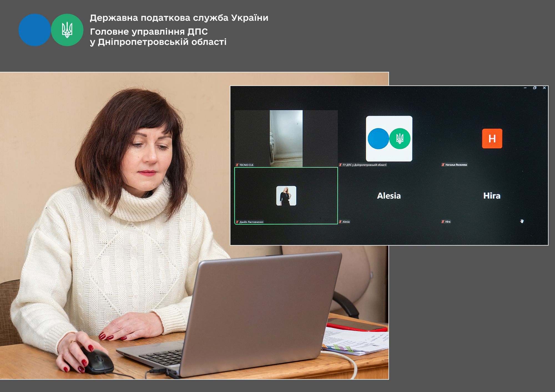Click muted mic icon next to Наталья Яковлева

click(x=443, y=165)
